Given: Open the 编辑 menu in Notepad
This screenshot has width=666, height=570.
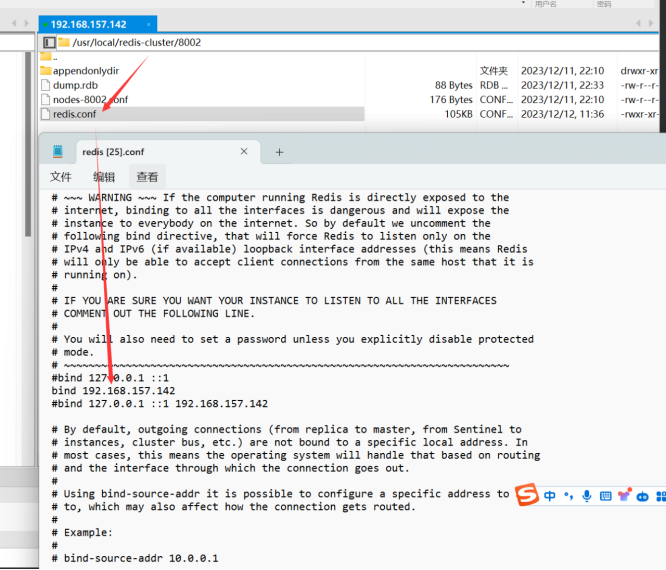Looking at the screenshot, I should 104,177.
